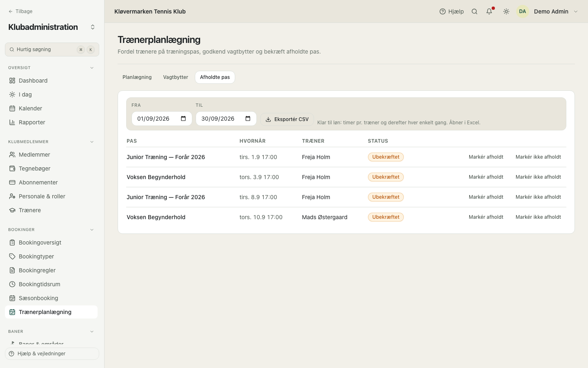Viewport: 588px width, 368px height.
Task: Markér afholdt for Mads Østergaard's session
Action: tap(486, 217)
